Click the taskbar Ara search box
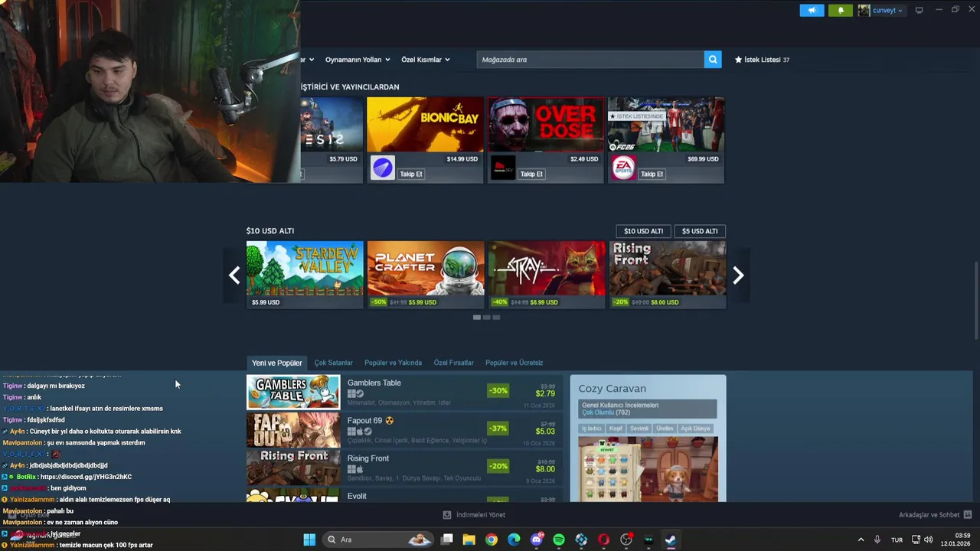This screenshot has height=551, width=980. point(378,540)
